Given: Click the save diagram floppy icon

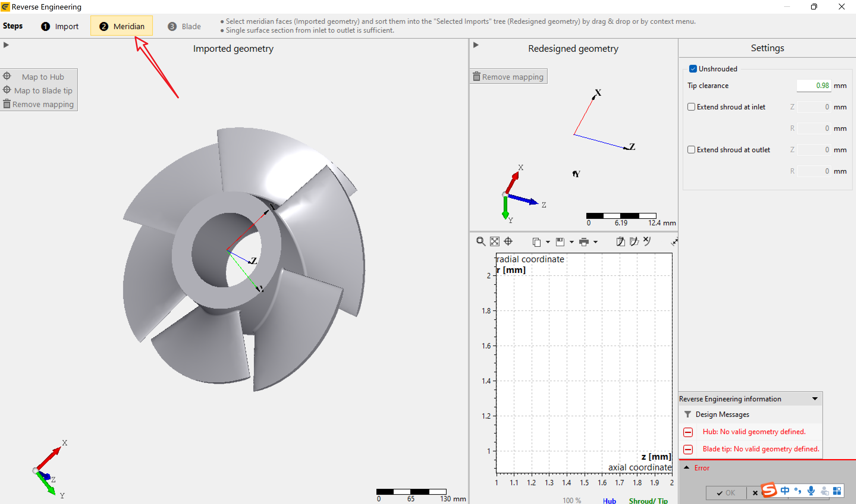Looking at the screenshot, I should (560, 242).
